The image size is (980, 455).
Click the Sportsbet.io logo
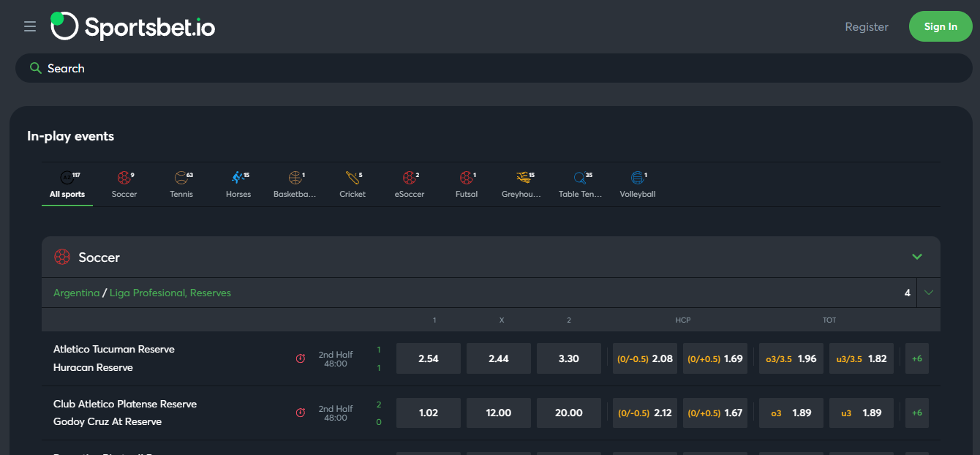click(132, 26)
